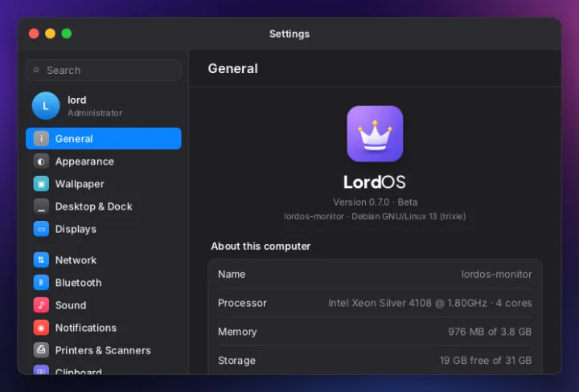This screenshot has height=392, width=579.
Task: Click the Memory value 976 MB of 3.8 GB
Action: [x=490, y=332]
